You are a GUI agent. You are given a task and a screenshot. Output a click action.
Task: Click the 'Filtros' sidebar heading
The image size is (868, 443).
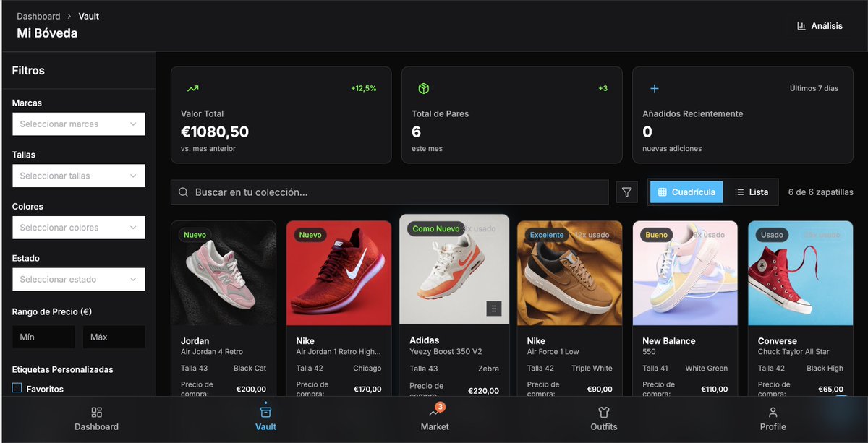(28, 71)
